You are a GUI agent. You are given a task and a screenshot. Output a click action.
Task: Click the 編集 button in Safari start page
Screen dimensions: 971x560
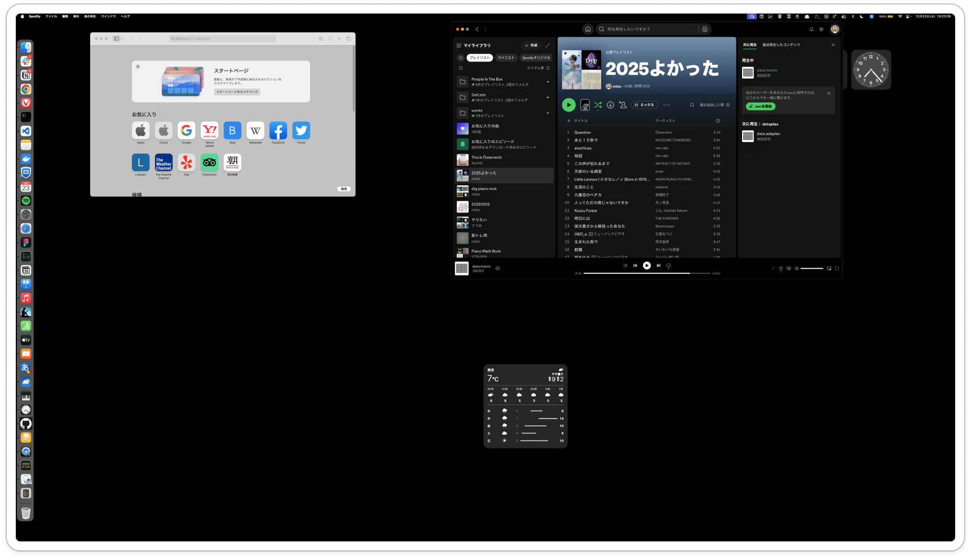point(344,189)
